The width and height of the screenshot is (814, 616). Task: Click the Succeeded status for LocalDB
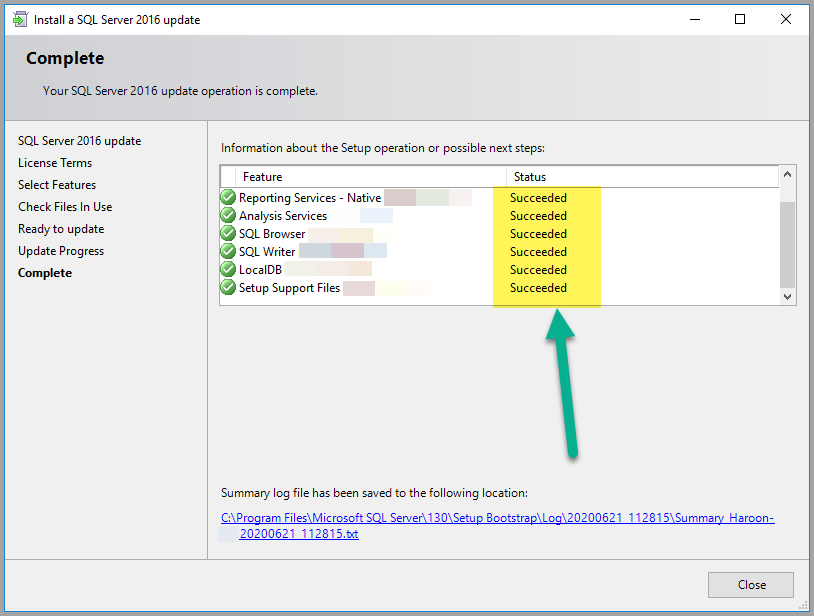point(538,270)
